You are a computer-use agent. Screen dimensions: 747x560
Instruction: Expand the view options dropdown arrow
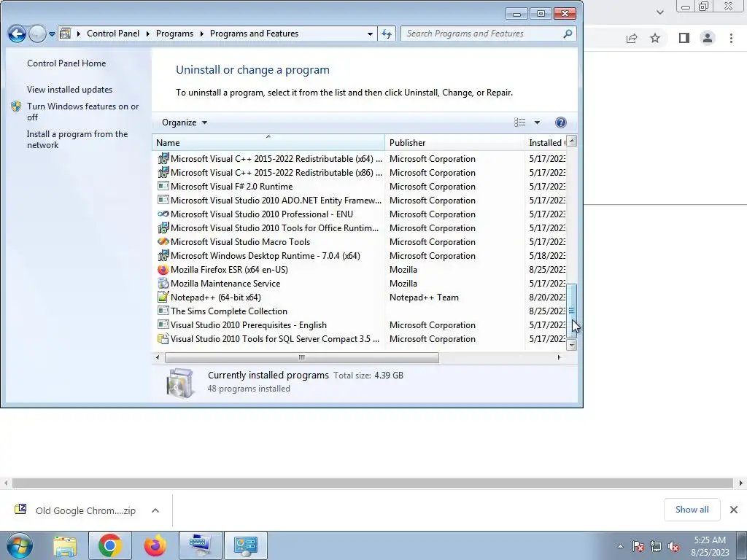click(x=537, y=122)
